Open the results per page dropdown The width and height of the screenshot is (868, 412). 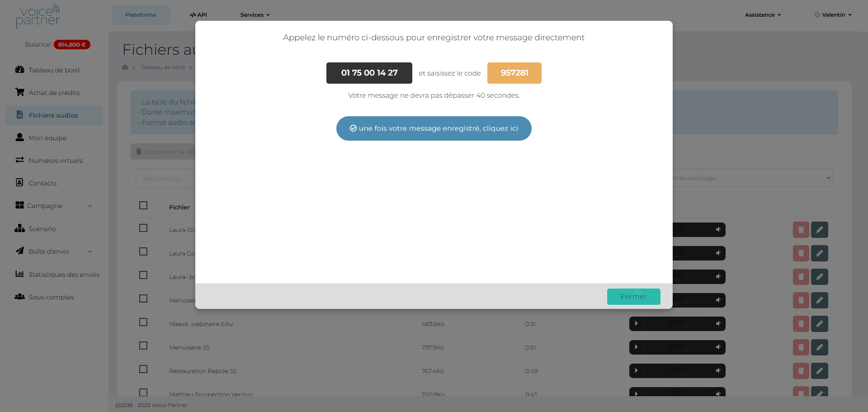751,178
